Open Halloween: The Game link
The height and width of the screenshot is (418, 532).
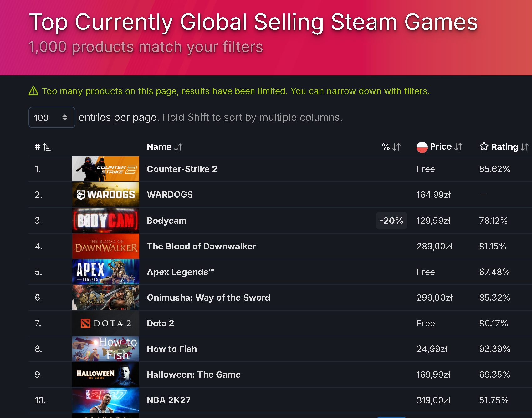tap(194, 375)
